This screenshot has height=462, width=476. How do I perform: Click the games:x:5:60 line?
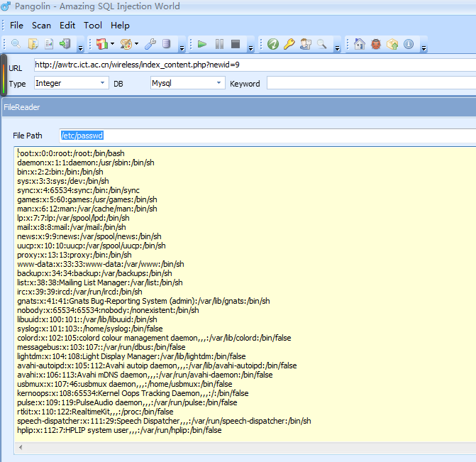point(87,199)
